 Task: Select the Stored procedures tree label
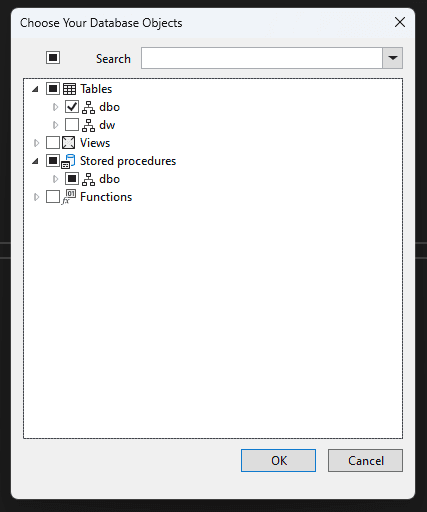(128, 161)
